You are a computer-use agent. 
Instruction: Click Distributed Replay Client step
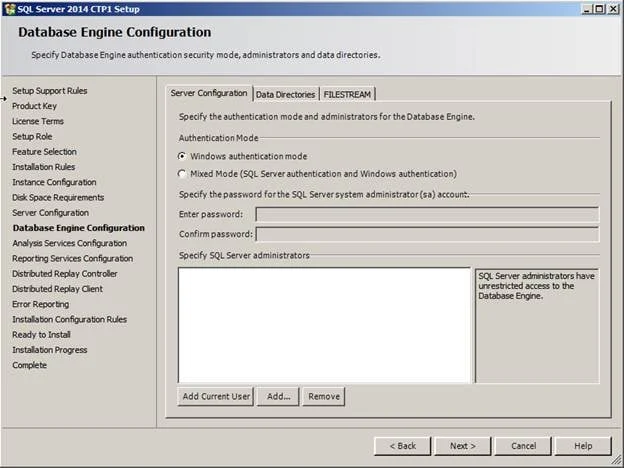click(58, 289)
